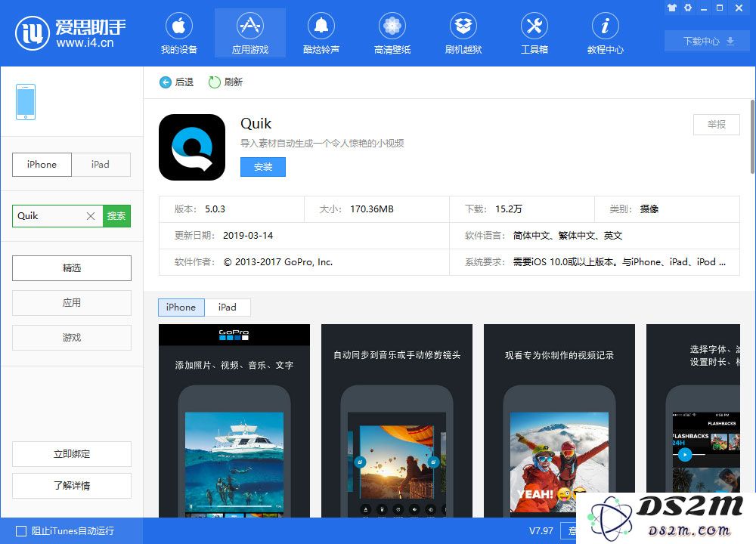Minimize the 爱思助手 window
The height and width of the screenshot is (544, 756).
point(704,8)
